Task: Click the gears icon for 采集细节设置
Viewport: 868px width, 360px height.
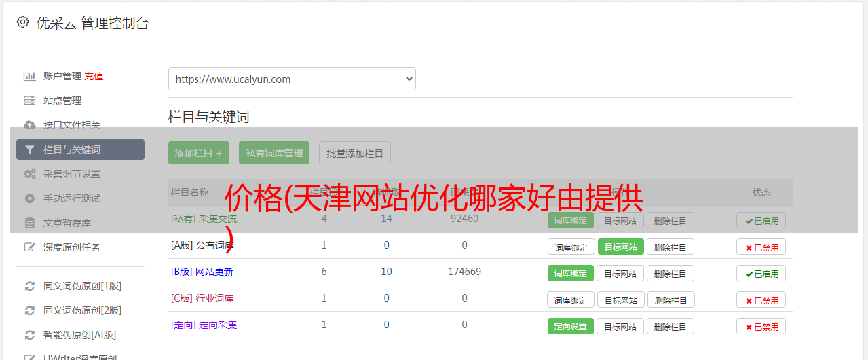Action: click(29, 174)
